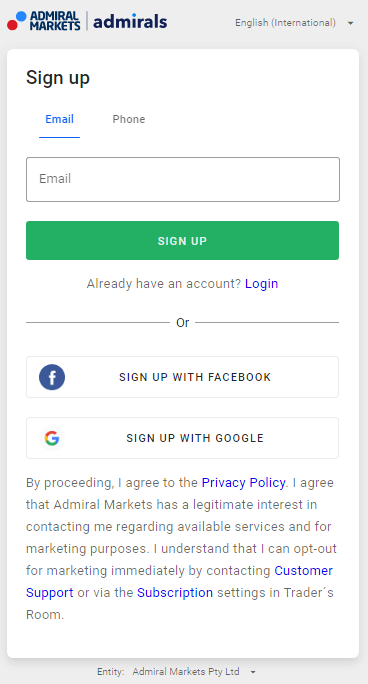Select the Email tab

[59, 119]
